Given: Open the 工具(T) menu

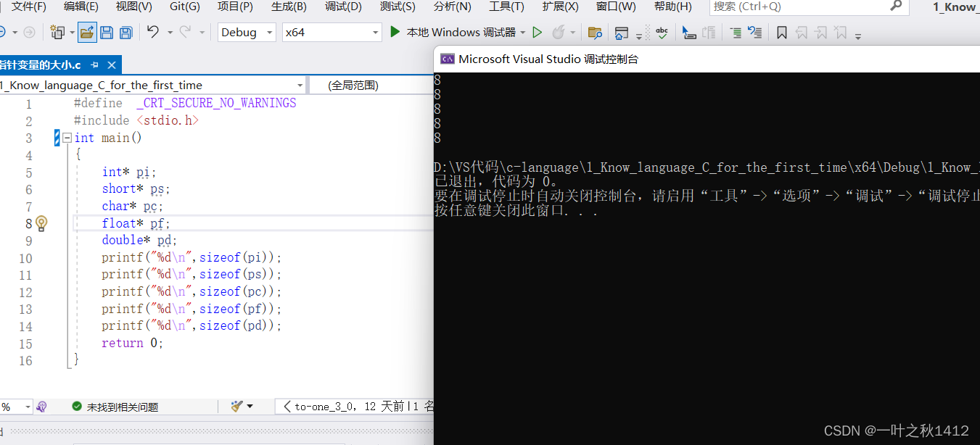Looking at the screenshot, I should pos(506,7).
